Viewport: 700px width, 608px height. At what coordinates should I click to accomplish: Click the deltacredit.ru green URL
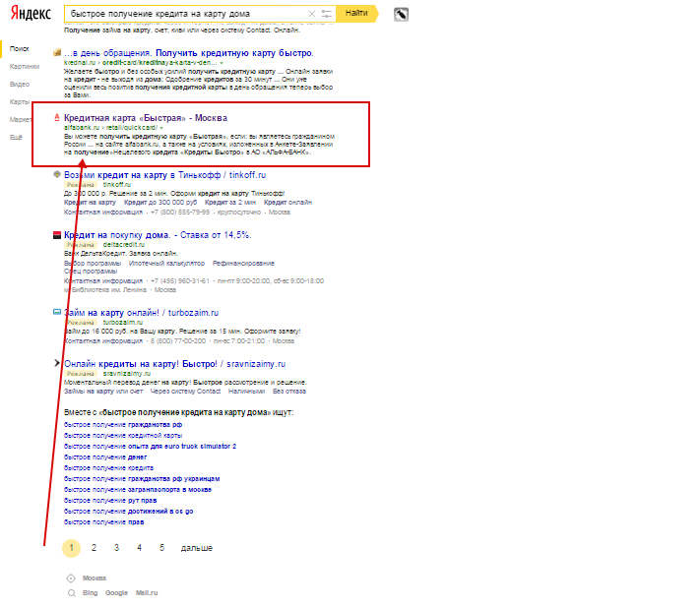coord(124,245)
